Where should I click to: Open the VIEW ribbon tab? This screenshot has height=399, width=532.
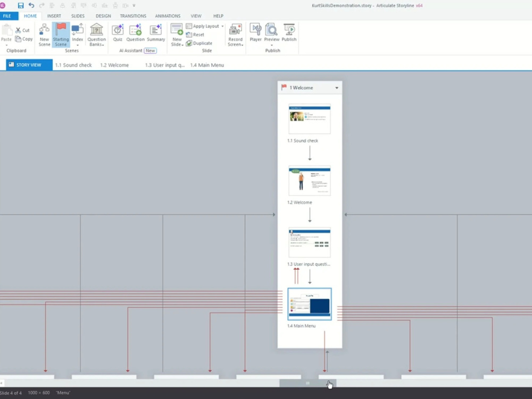(196, 16)
